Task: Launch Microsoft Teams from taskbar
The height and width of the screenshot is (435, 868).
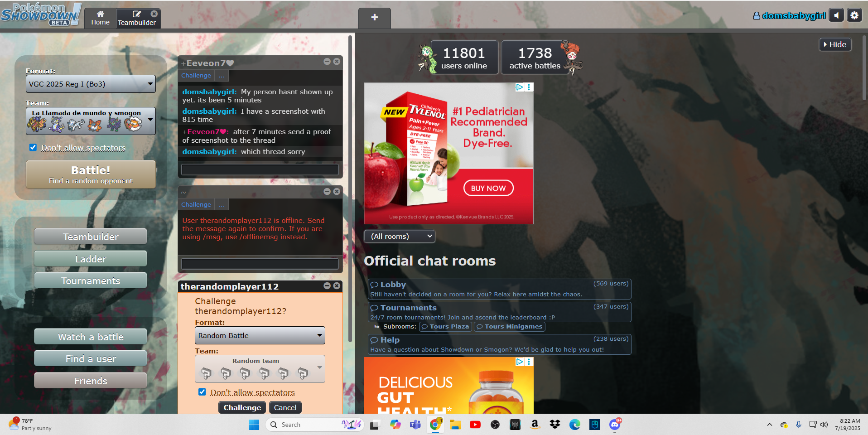Action: point(415,425)
